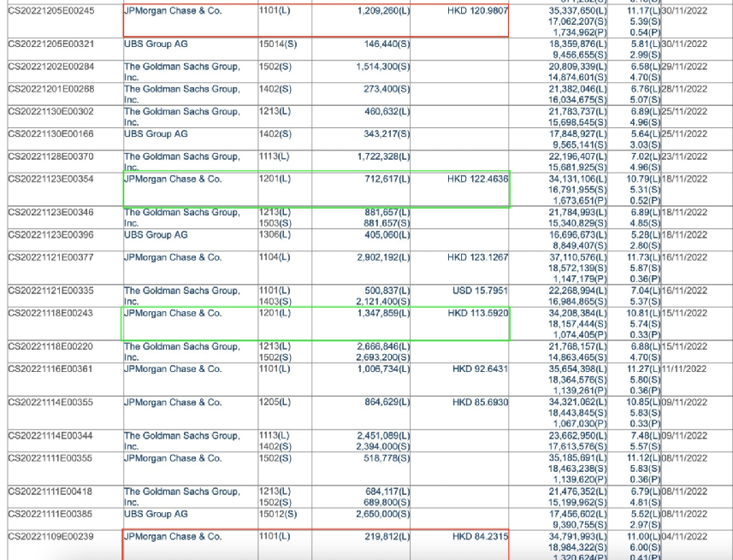Viewport: 733px width, 560px height.
Task: Click the price USD 15.7951
Action: click(x=480, y=291)
